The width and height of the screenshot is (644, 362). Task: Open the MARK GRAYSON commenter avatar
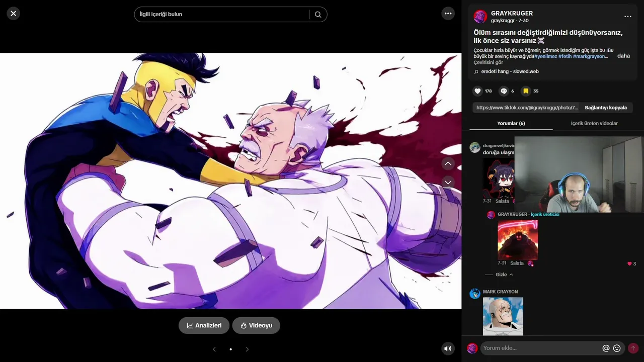[474, 294]
